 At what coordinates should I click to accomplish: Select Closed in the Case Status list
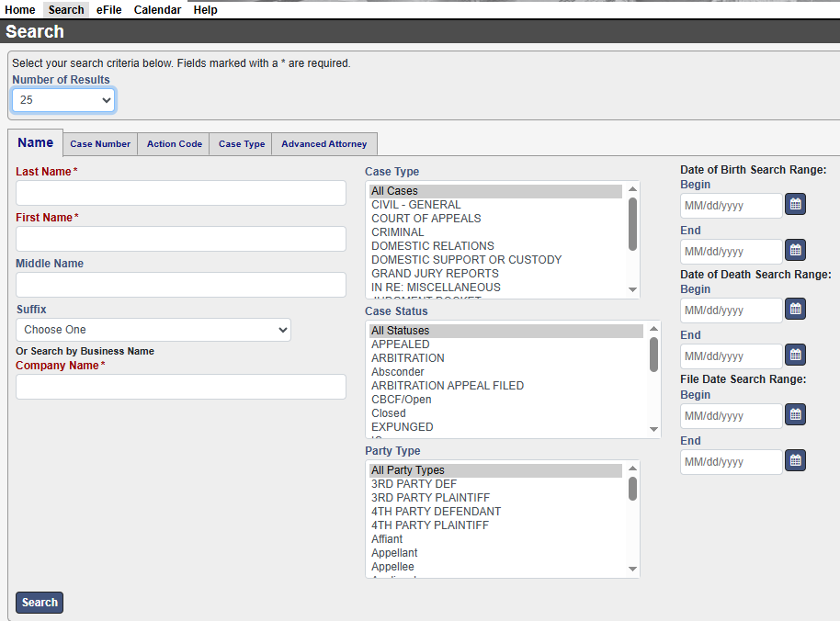click(x=388, y=413)
